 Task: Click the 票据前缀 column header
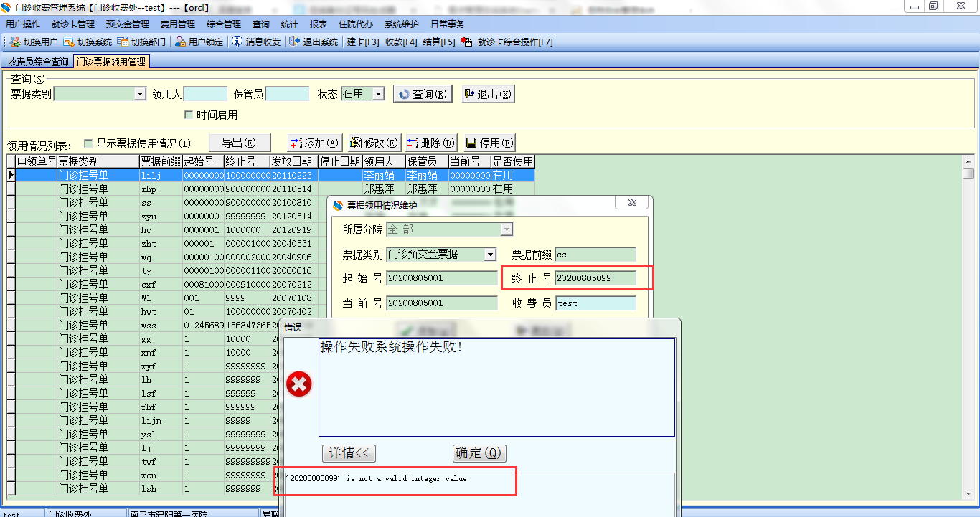coord(161,161)
